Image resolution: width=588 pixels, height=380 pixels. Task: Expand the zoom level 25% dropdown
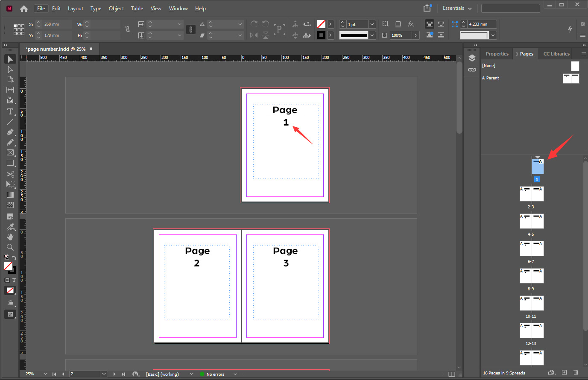point(45,374)
